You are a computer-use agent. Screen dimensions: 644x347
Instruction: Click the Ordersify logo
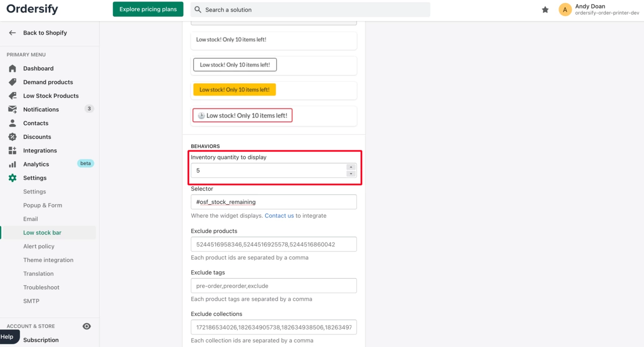32,9
